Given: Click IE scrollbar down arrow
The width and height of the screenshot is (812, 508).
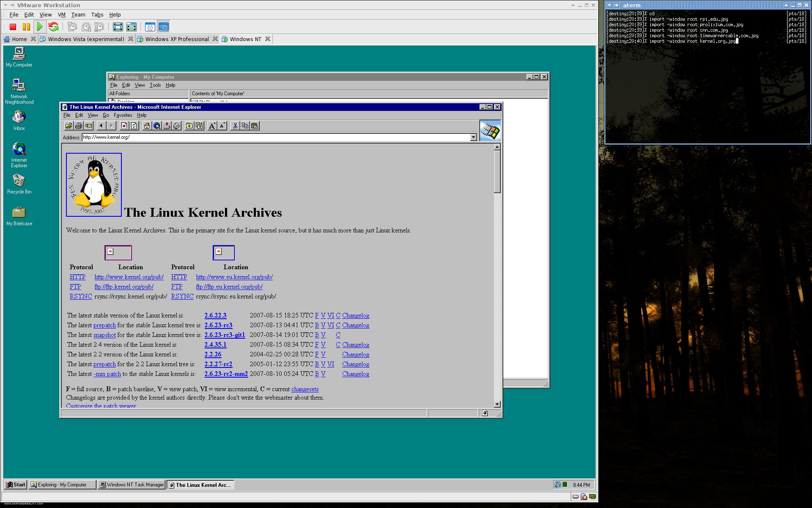Looking at the screenshot, I should (497, 404).
